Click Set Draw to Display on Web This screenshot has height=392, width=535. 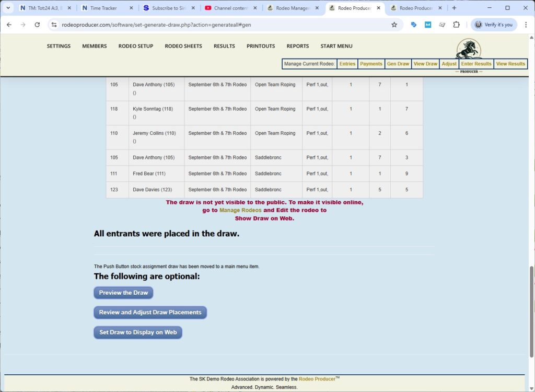[x=137, y=332]
